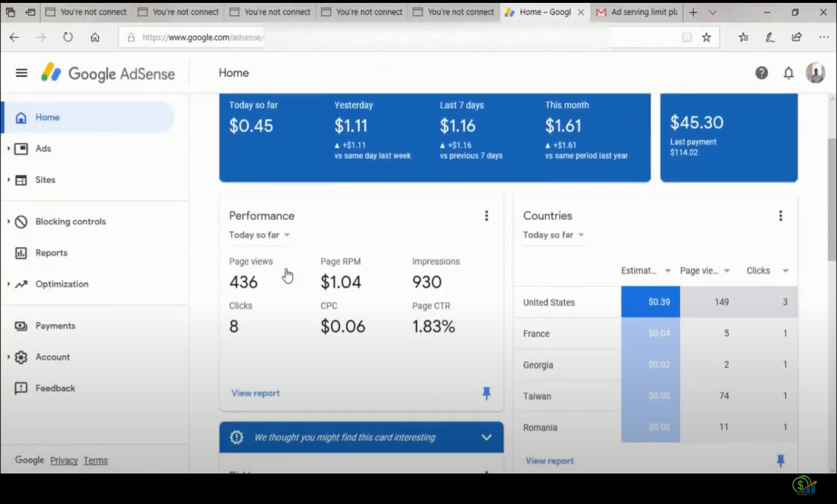The width and height of the screenshot is (837, 504).
Task: Expand the Ads sidebar section arrow
Action: [9, 148]
